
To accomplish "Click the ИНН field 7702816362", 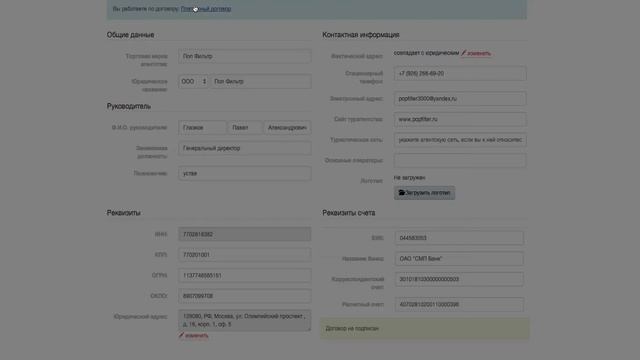I will point(244,234).
